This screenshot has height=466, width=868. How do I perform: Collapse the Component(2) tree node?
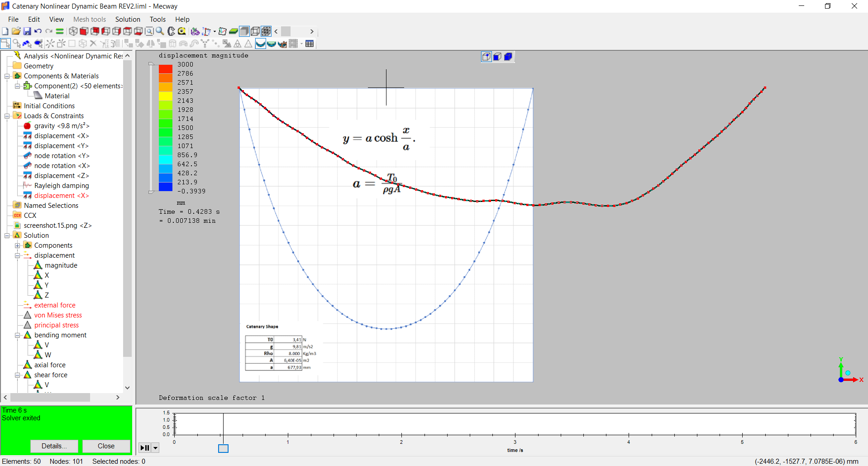[x=17, y=86]
